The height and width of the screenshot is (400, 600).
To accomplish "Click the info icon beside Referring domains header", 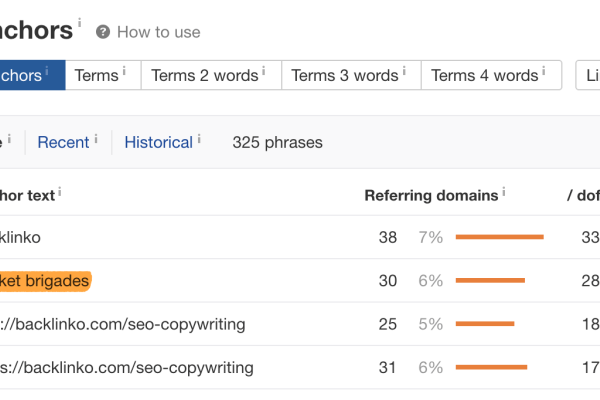I will pyautogui.click(x=504, y=190).
